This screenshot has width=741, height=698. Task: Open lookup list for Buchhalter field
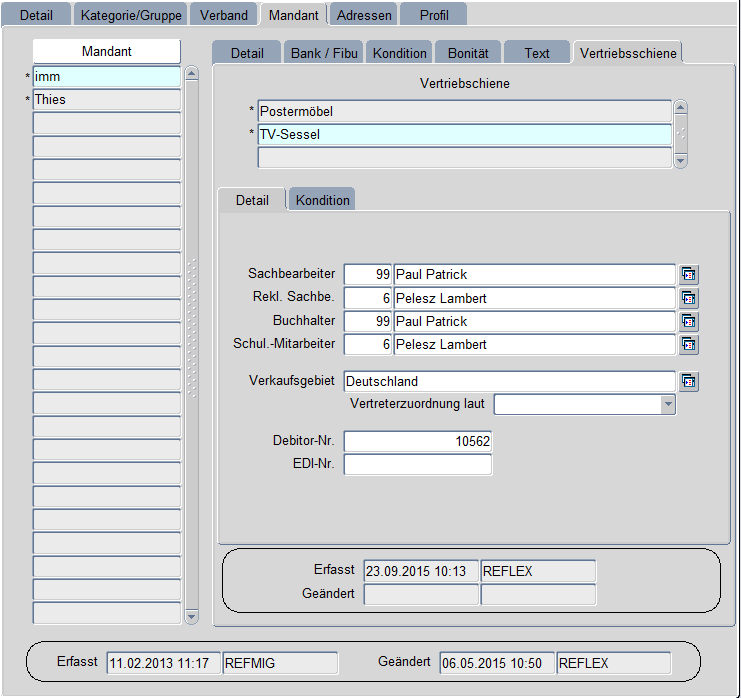pyautogui.click(x=689, y=322)
